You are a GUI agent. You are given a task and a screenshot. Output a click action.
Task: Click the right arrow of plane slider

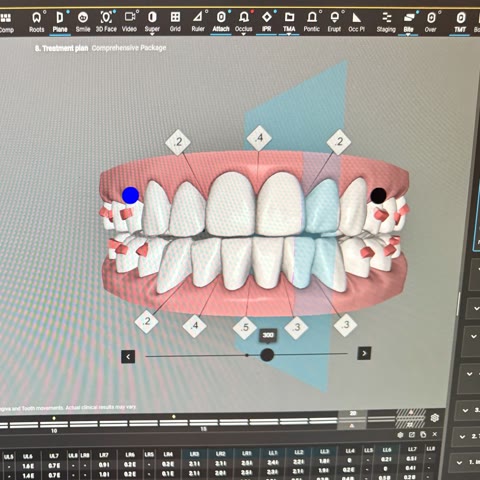[x=364, y=353]
